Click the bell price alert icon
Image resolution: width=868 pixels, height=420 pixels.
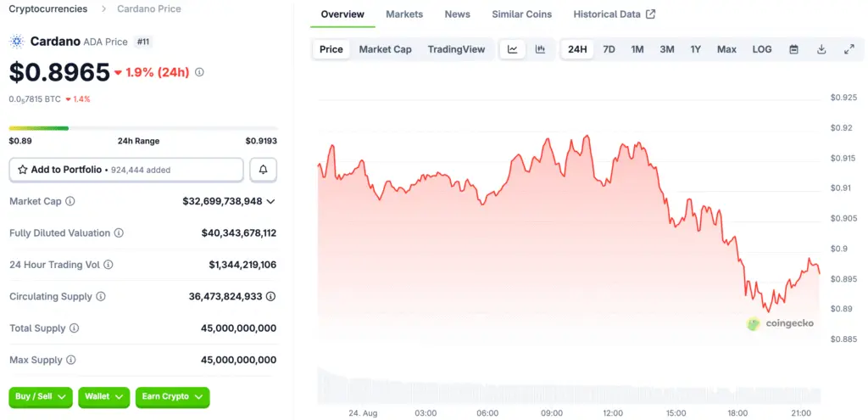click(264, 170)
